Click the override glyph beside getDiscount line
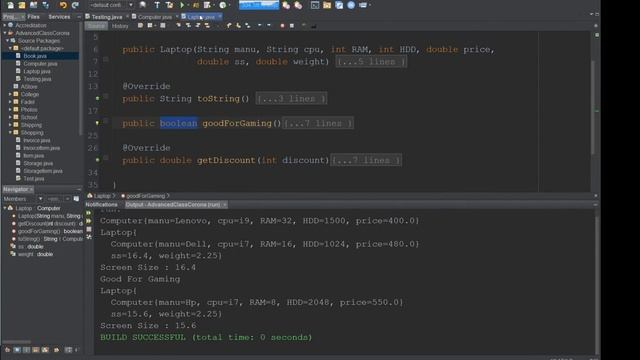640x360 pixels. click(97, 160)
